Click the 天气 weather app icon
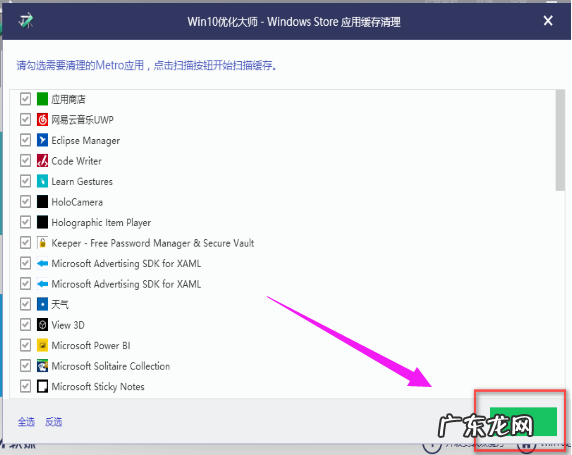572x455 pixels. [42, 304]
